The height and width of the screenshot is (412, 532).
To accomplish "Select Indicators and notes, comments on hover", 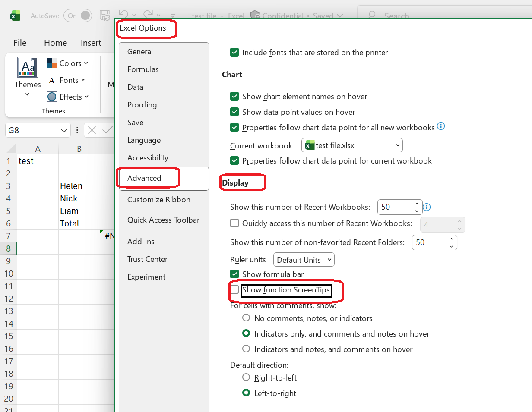I will [x=246, y=349].
